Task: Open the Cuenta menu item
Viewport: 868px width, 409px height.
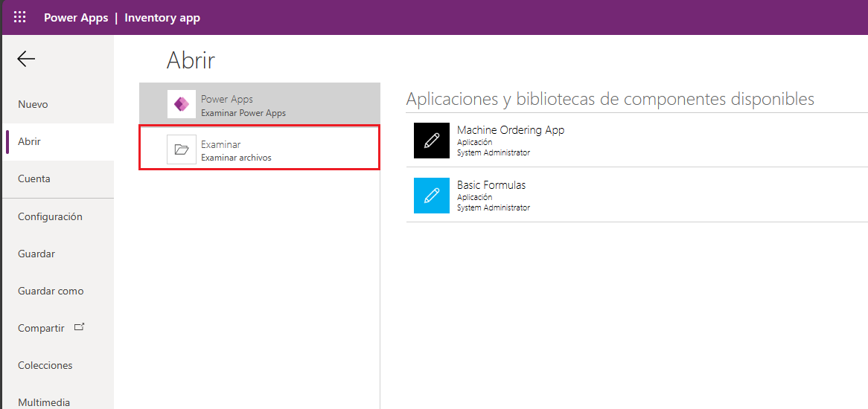Action: coord(58,179)
